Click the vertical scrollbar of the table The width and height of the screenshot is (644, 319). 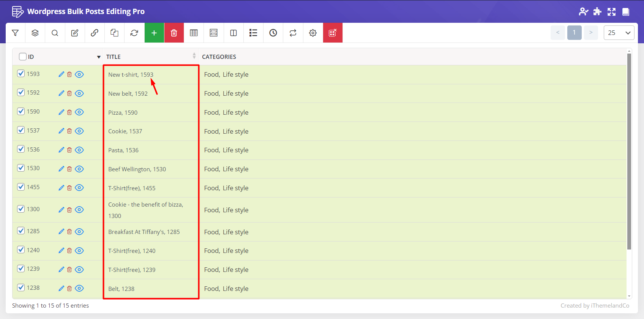tap(629, 152)
